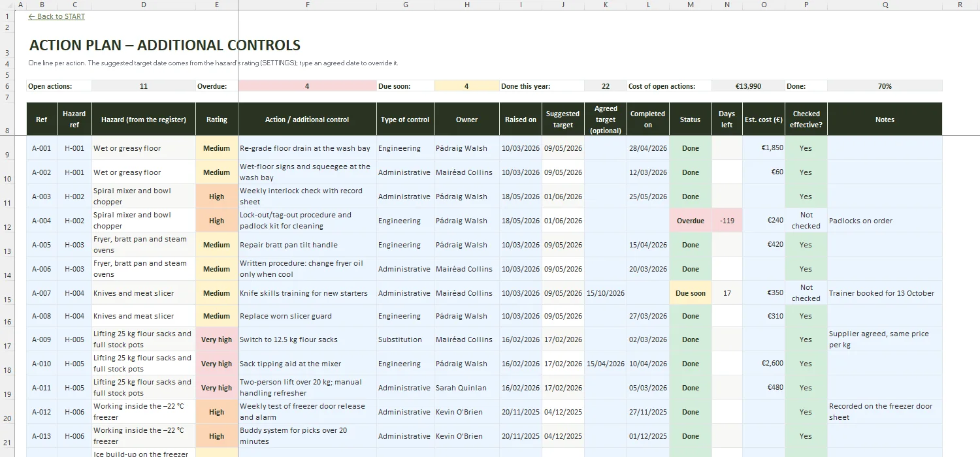
Task: Click the "Status" table header
Action: pos(690,119)
